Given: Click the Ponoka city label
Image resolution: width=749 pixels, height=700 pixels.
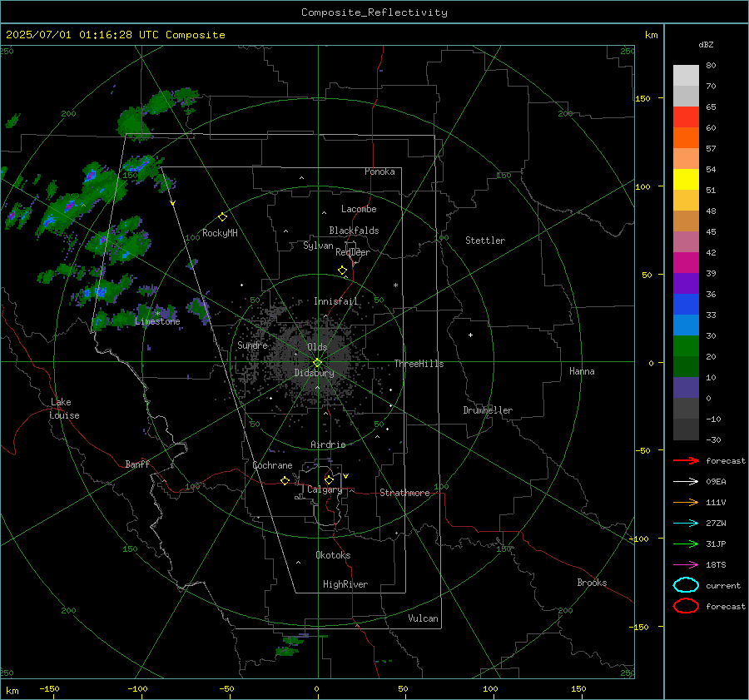Looking at the screenshot, I should (379, 171).
